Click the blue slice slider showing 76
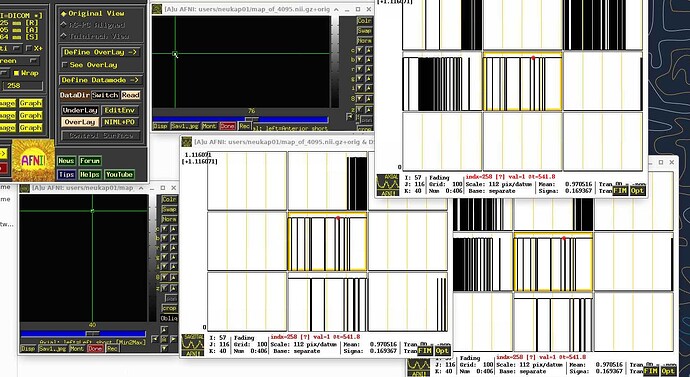 coord(240,119)
